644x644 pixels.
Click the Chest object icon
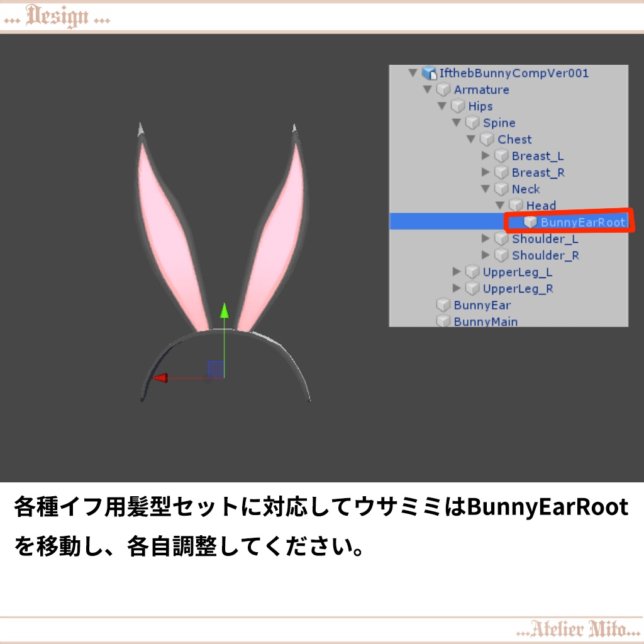487,139
